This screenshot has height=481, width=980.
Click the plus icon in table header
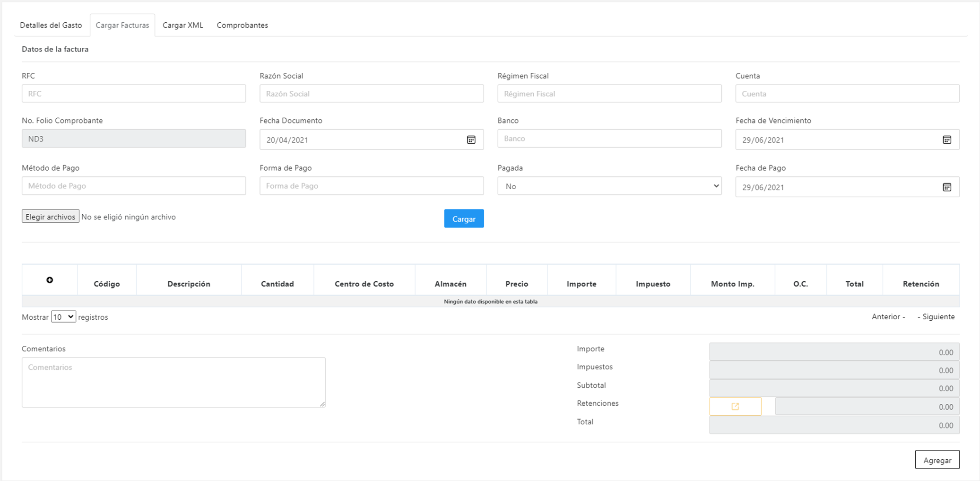[x=50, y=280]
